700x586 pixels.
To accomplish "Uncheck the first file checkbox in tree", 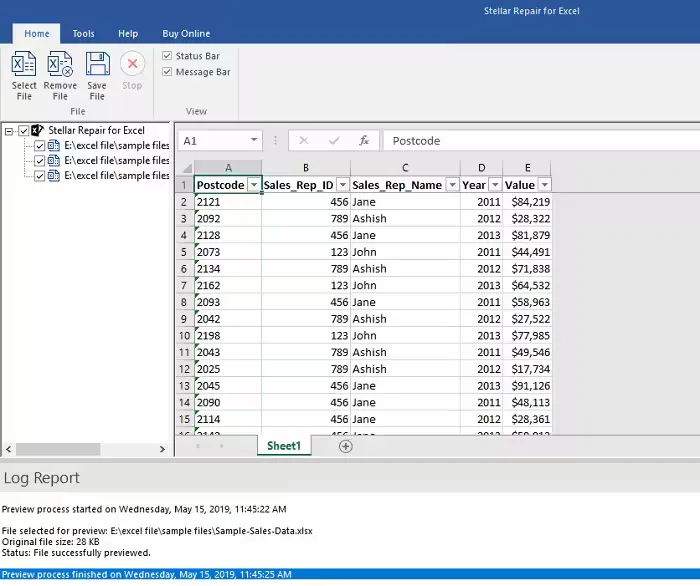I will pos(40,146).
